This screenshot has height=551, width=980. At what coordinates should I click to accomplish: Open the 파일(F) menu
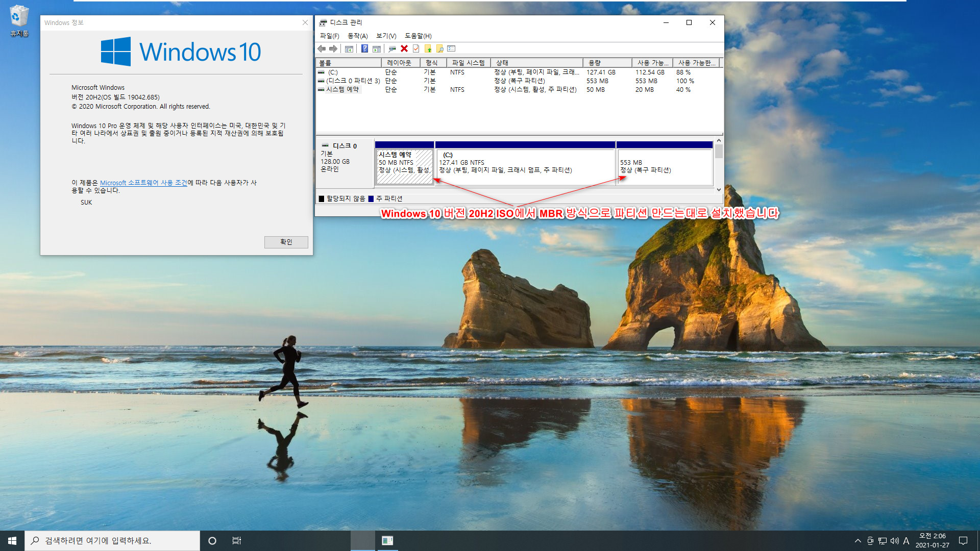click(x=329, y=36)
